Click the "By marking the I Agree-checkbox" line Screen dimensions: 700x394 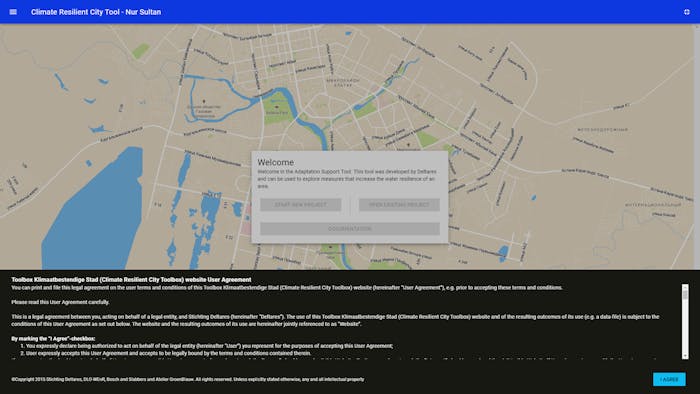pyautogui.click(x=53, y=339)
